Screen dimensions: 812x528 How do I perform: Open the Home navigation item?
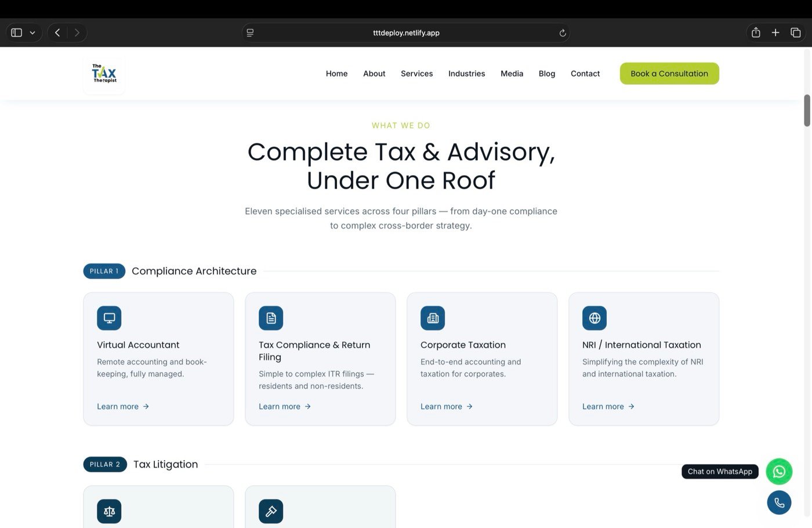click(x=336, y=74)
